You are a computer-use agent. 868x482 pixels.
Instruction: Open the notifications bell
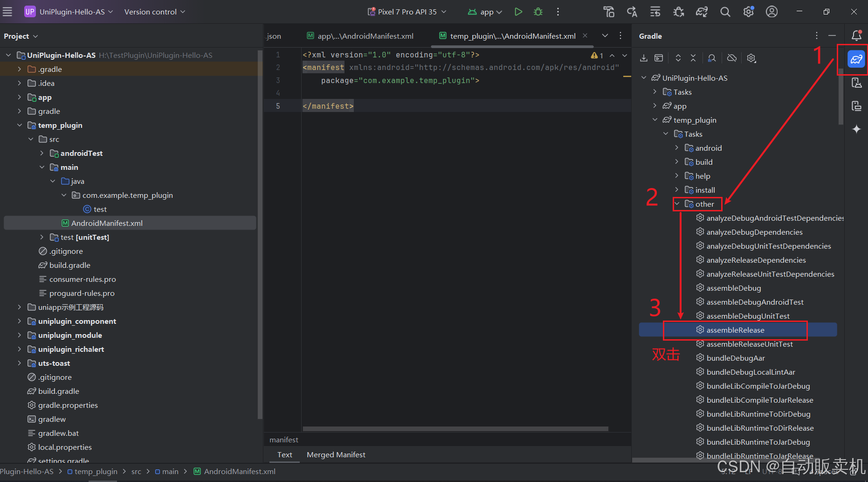click(856, 35)
